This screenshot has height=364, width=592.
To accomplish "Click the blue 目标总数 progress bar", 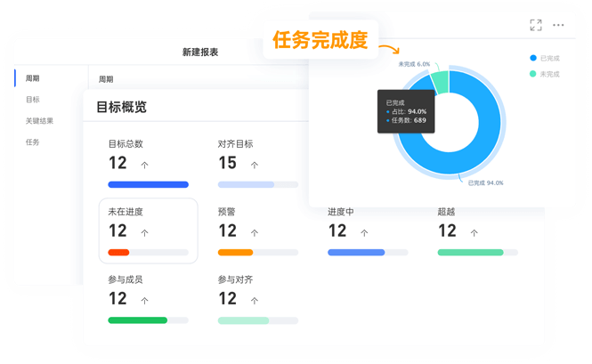I will (148, 184).
